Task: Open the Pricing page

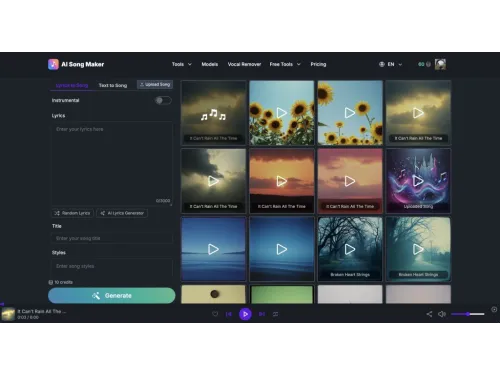Action: (318, 64)
